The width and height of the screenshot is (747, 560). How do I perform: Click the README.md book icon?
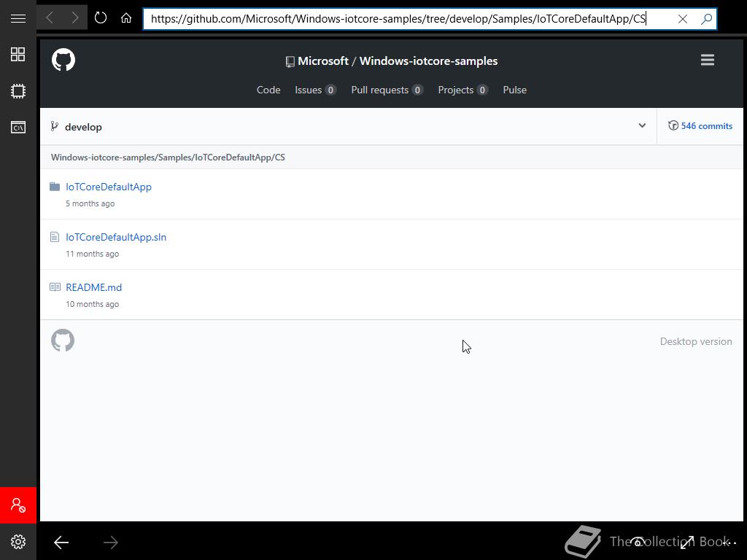click(55, 287)
